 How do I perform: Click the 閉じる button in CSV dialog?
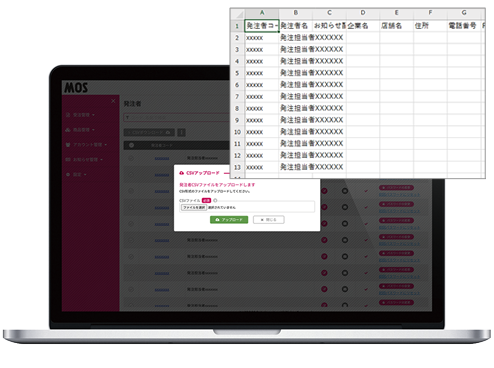269,220
